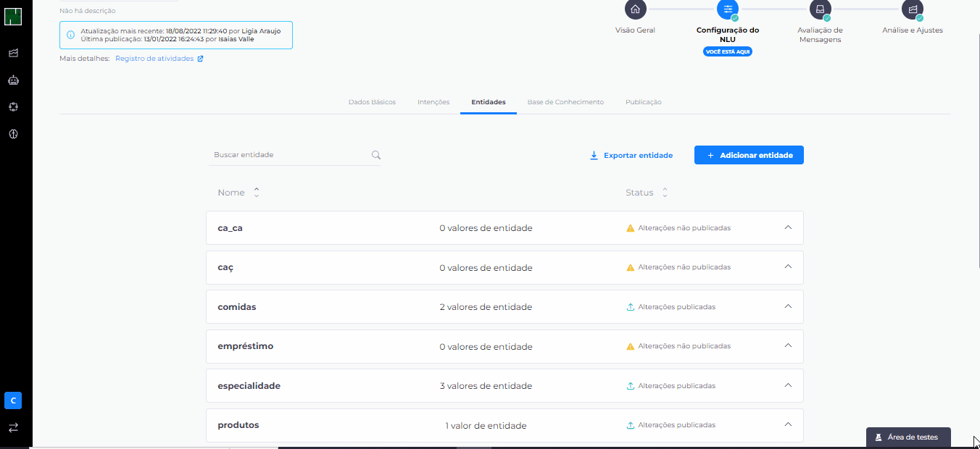Expand the especialidade entity row chevron
Viewport: 980px width, 449px height.
coord(788,385)
